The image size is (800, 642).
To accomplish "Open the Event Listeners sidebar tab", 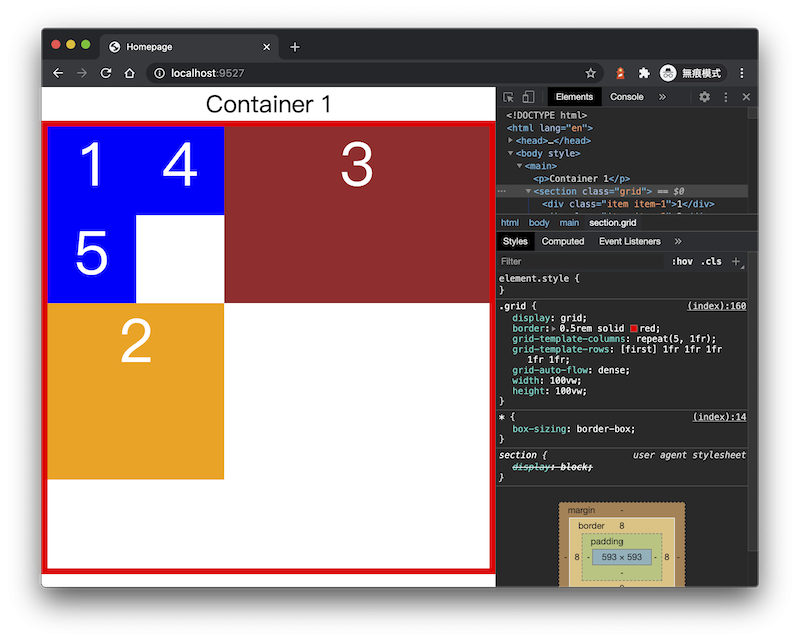I will click(630, 241).
